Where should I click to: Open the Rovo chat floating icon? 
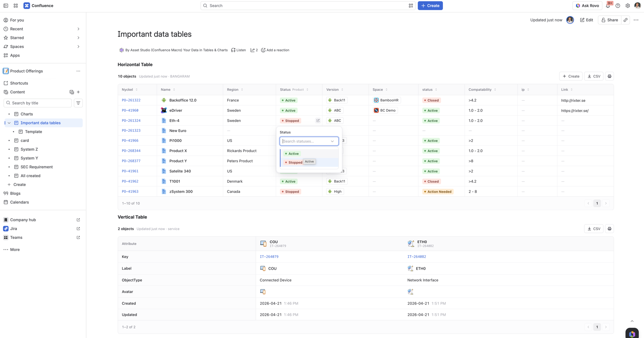pos(632,333)
